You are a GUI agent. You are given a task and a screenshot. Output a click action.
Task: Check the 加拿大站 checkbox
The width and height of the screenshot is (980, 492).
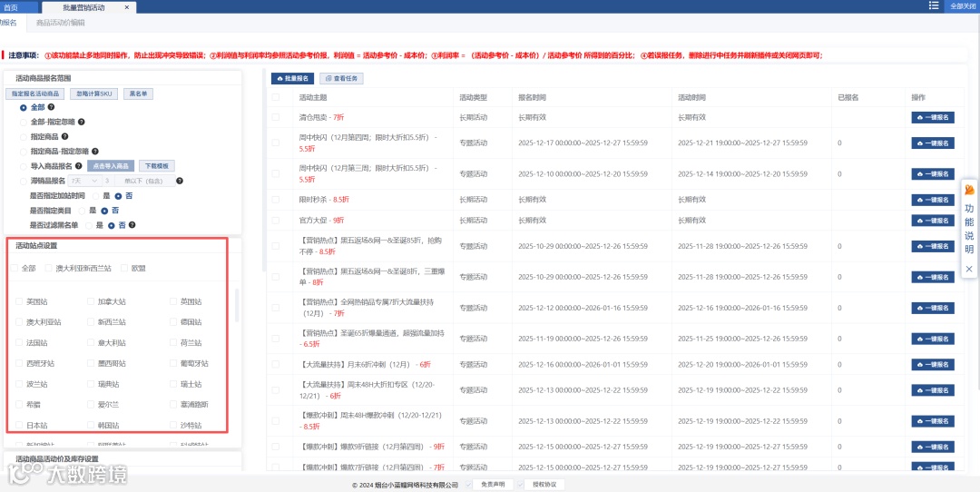click(91, 302)
